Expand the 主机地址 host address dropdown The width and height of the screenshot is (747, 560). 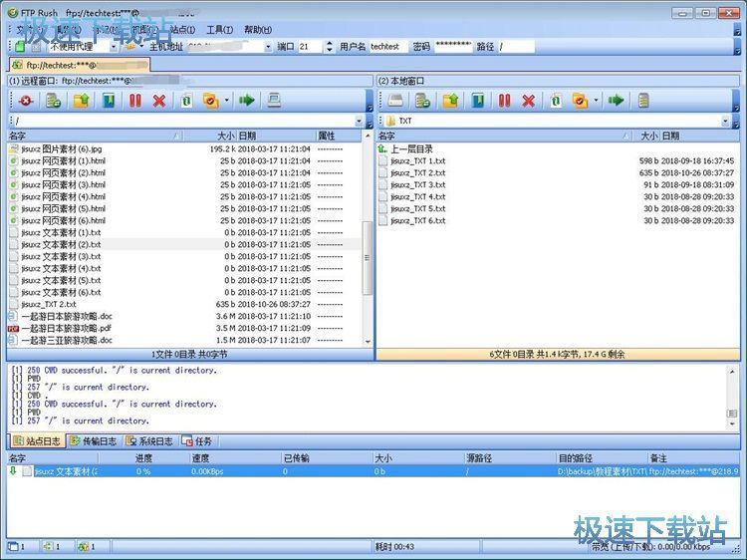[x=268, y=47]
